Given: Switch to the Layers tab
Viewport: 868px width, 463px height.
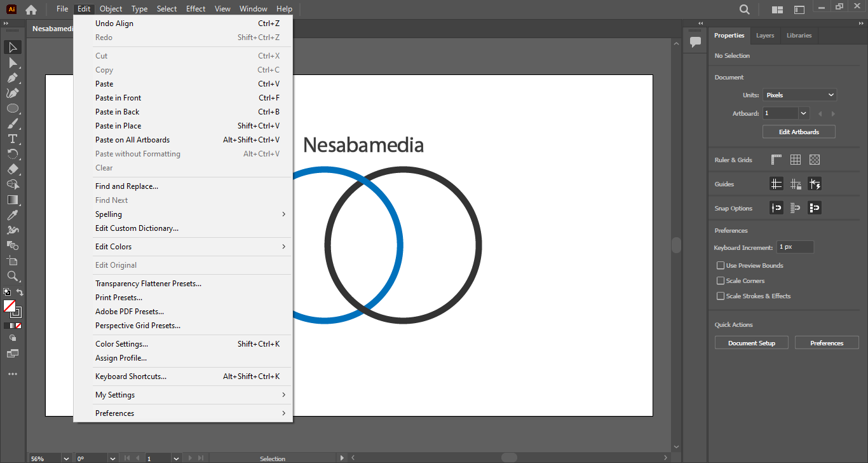Looking at the screenshot, I should coord(764,36).
